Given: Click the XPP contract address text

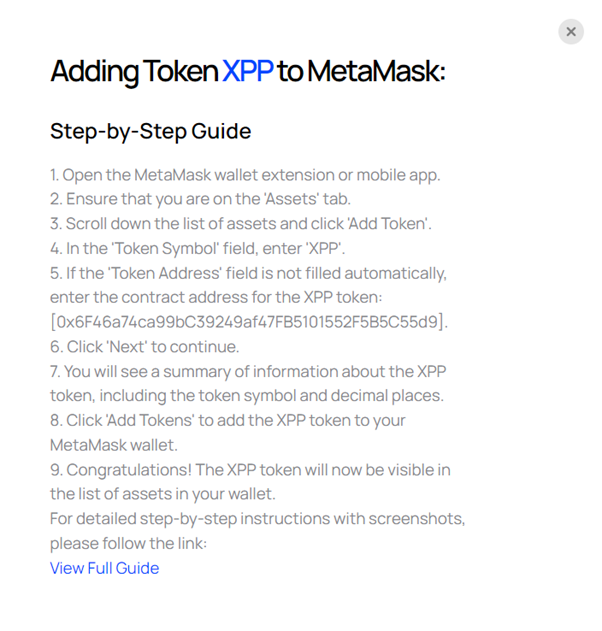Looking at the screenshot, I should pos(249,322).
